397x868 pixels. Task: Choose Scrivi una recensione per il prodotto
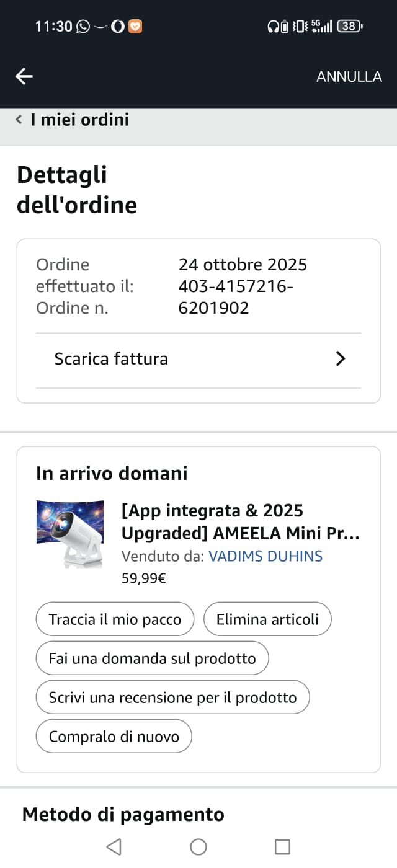172,697
